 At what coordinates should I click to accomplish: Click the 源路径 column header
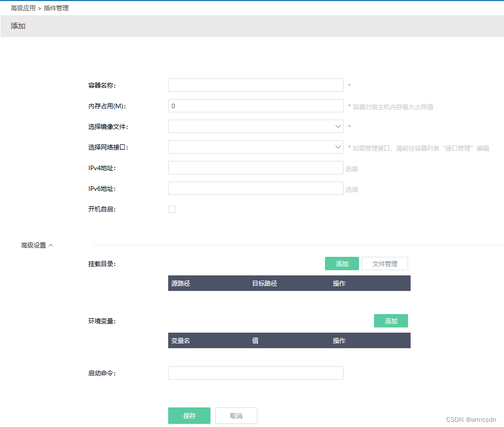[x=181, y=284]
